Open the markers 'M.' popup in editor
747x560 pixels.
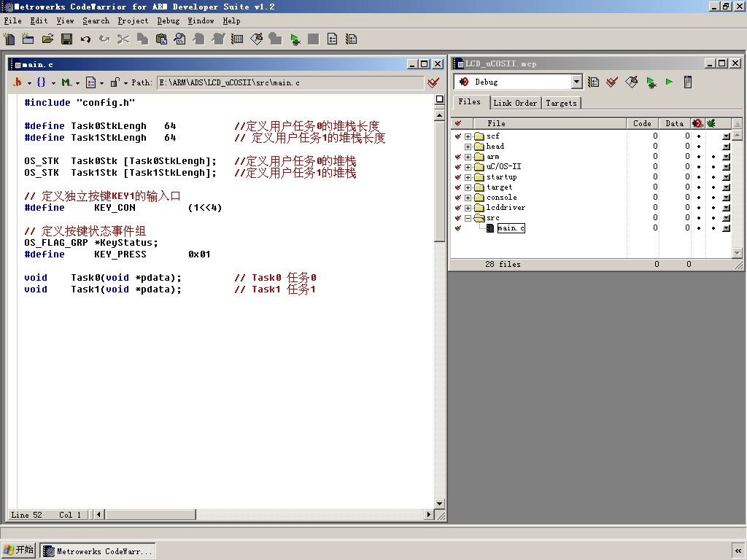70,82
